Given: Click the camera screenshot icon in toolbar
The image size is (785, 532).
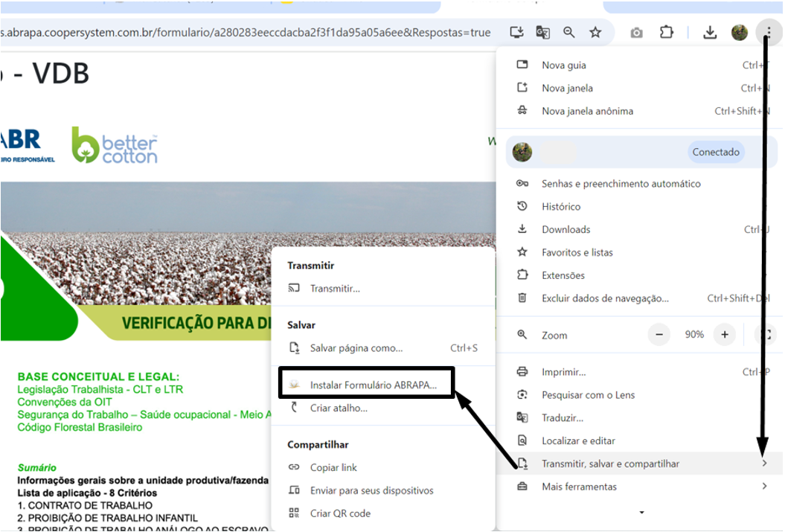Looking at the screenshot, I should [636, 33].
